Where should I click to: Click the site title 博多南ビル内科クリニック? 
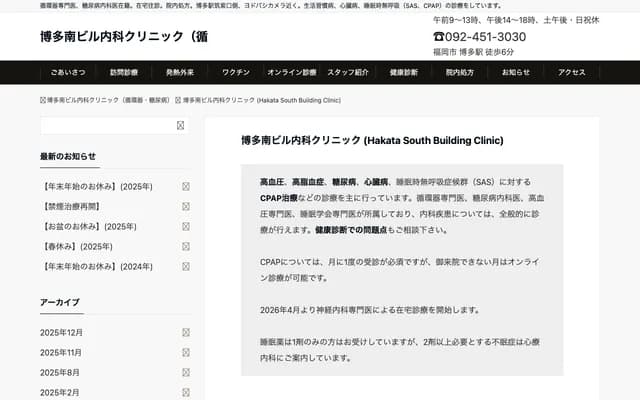click(x=124, y=36)
